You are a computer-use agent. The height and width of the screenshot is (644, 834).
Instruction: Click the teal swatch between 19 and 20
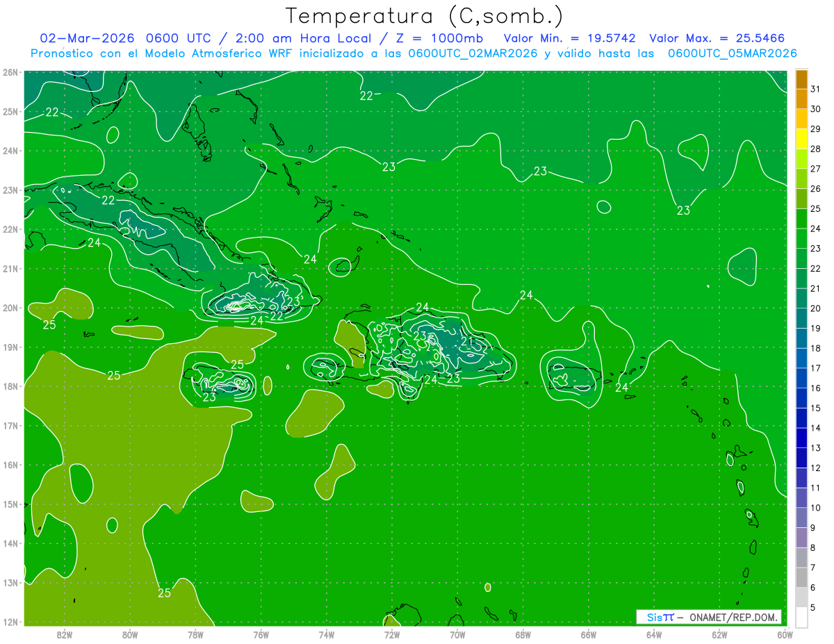(801, 319)
